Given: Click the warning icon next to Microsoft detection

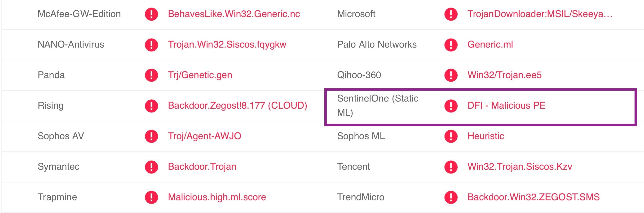Looking at the screenshot, I should pyautogui.click(x=451, y=14).
